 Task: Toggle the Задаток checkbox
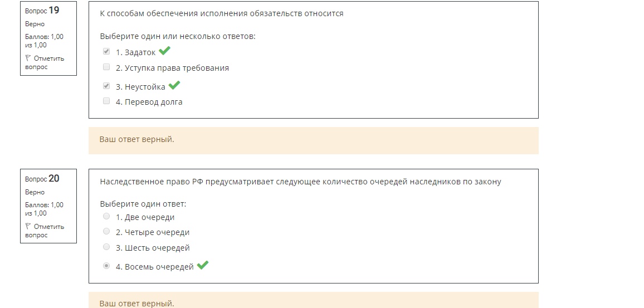(106, 52)
